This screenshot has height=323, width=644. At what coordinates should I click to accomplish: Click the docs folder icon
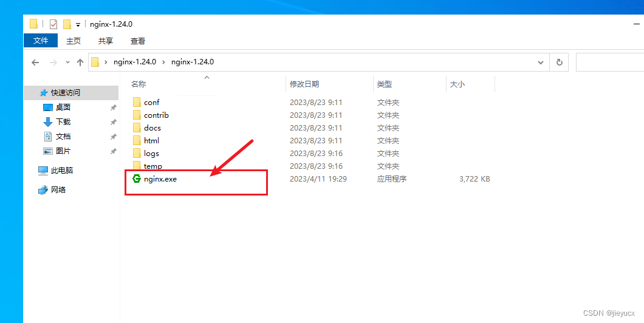pos(137,127)
